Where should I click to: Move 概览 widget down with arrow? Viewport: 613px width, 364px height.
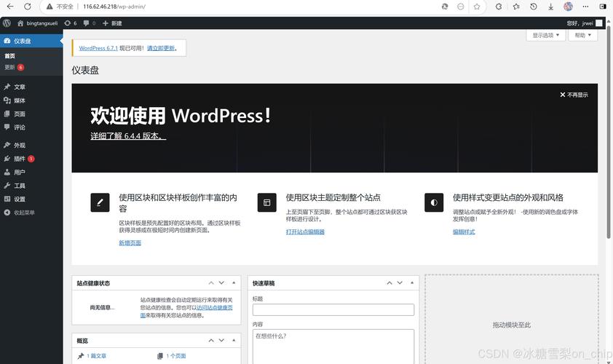tap(221, 341)
